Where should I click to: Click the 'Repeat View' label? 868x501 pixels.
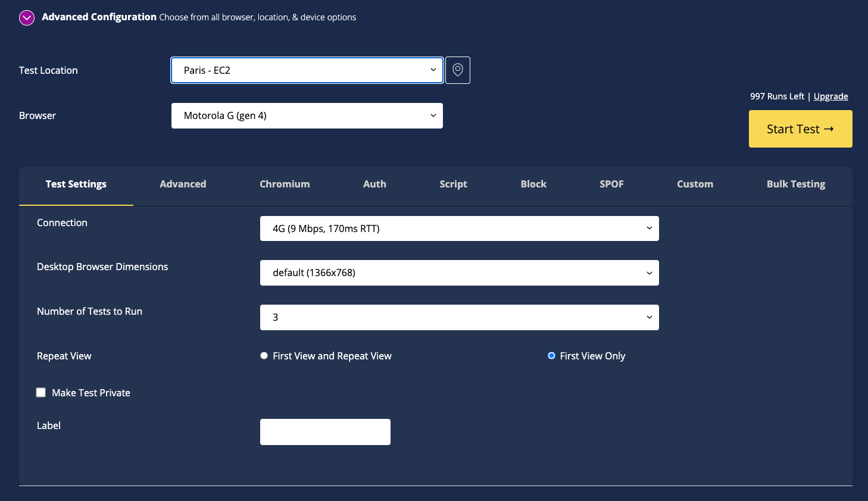click(x=64, y=356)
